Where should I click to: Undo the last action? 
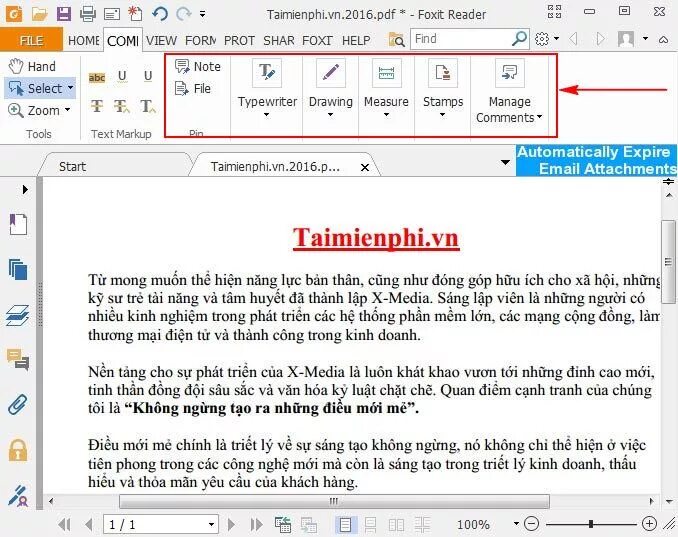click(x=160, y=14)
